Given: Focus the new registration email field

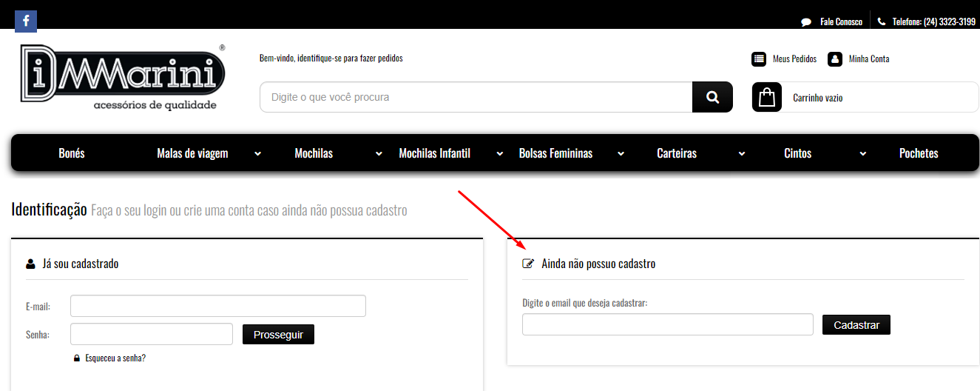Looking at the screenshot, I should point(667,325).
